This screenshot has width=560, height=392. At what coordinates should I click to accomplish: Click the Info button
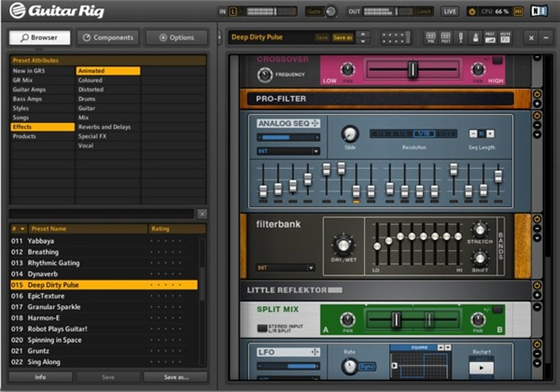pos(40,377)
